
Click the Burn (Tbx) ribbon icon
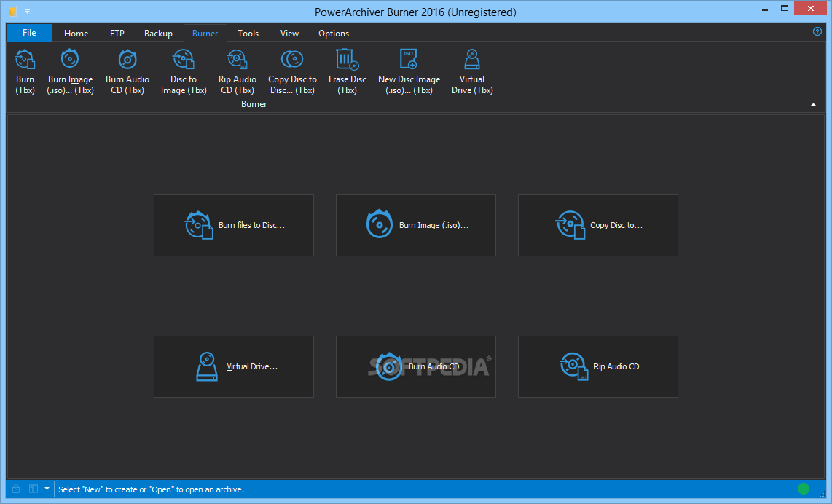25,71
